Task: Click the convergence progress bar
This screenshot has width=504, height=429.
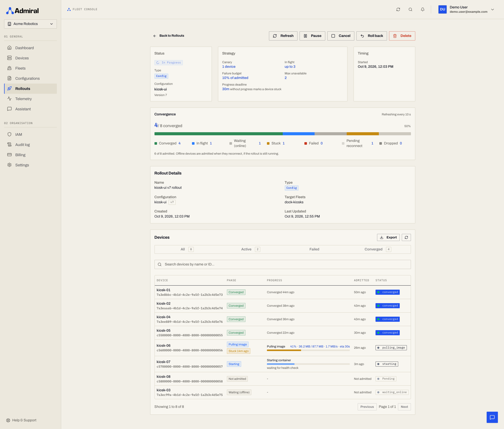Action: pyautogui.click(x=282, y=134)
